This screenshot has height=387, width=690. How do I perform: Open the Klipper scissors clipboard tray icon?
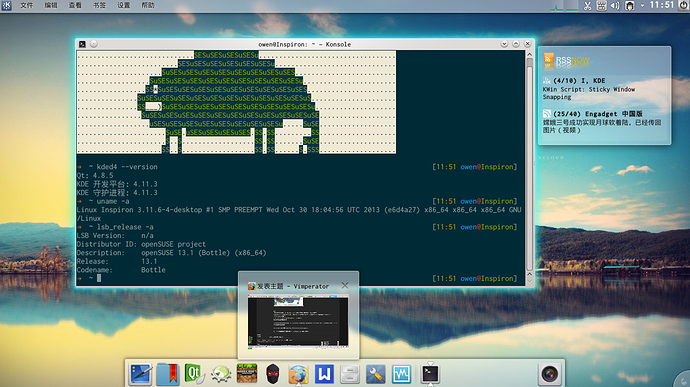587,6
